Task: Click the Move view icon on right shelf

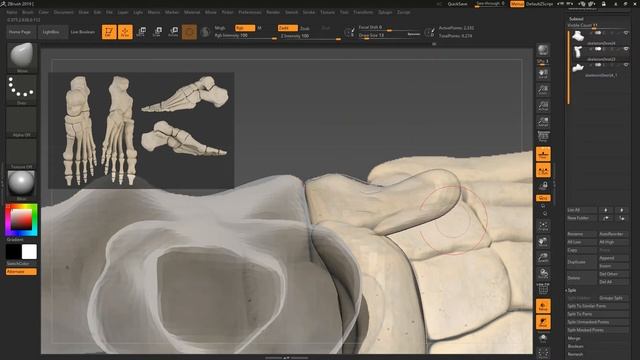Action: pos(543,242)
